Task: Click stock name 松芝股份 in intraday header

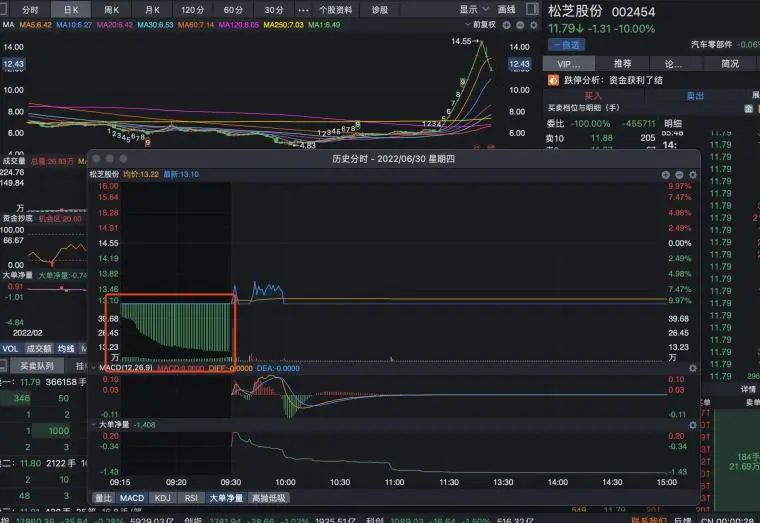Action: pos(104,174)
